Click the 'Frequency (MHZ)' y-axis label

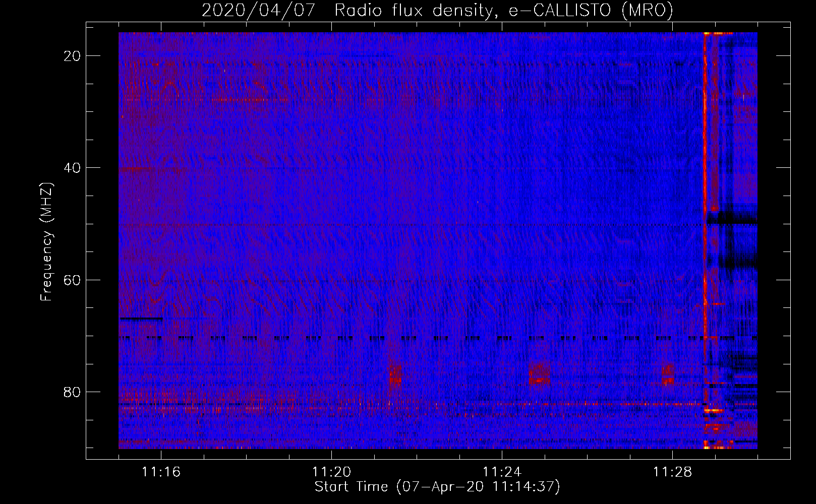pos(46,242)
